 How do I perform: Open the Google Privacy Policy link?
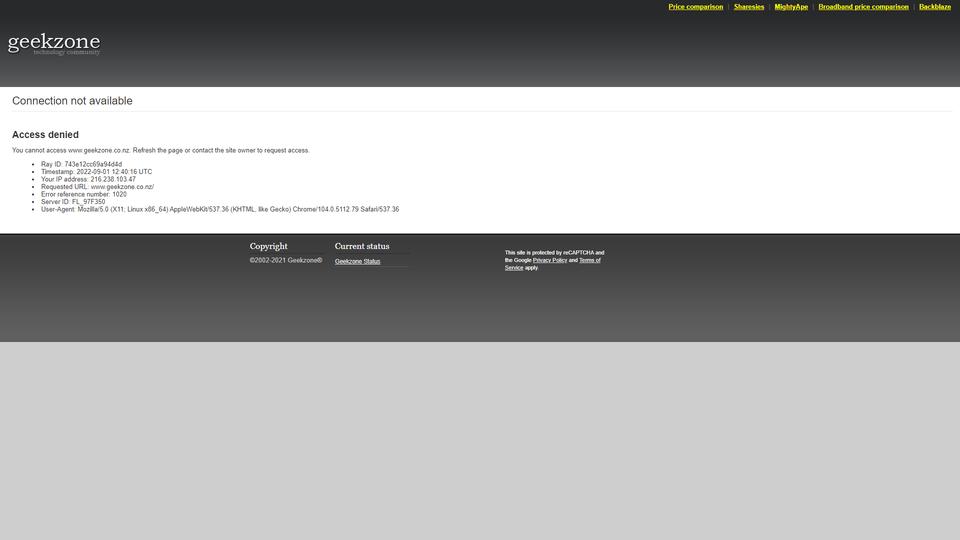pyautogui.click(x=550, y=260)
